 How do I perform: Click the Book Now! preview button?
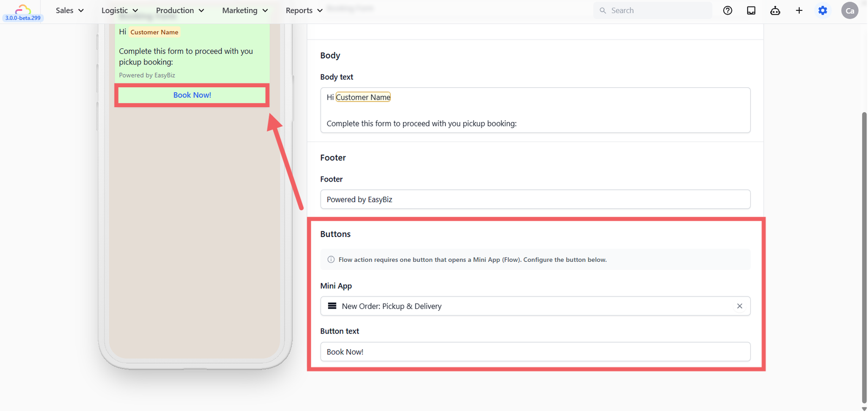pyautogui.click(x=192, y=95)
